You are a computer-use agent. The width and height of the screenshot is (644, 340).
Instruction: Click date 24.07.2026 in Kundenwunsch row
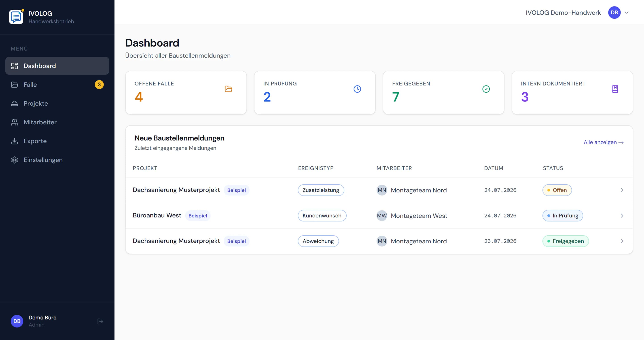click(x=500, y=216)
